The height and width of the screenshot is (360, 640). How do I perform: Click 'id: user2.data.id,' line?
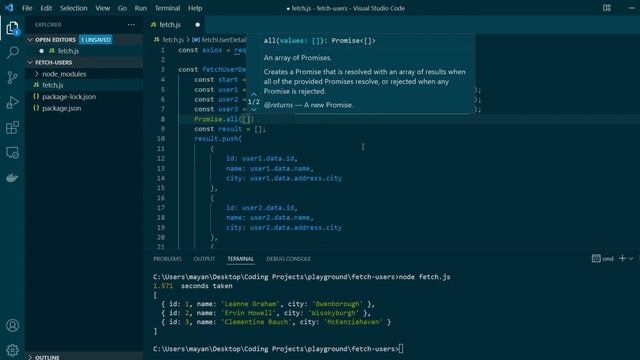tap(262, 208)
